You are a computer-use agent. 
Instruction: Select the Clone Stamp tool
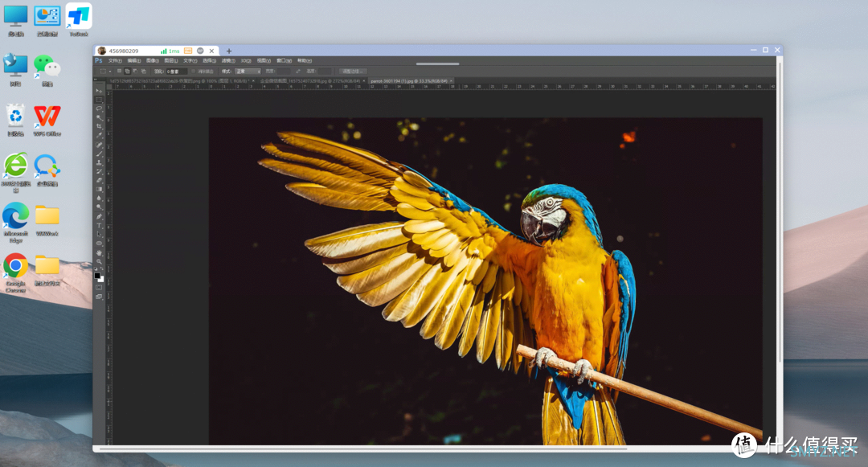99,162
